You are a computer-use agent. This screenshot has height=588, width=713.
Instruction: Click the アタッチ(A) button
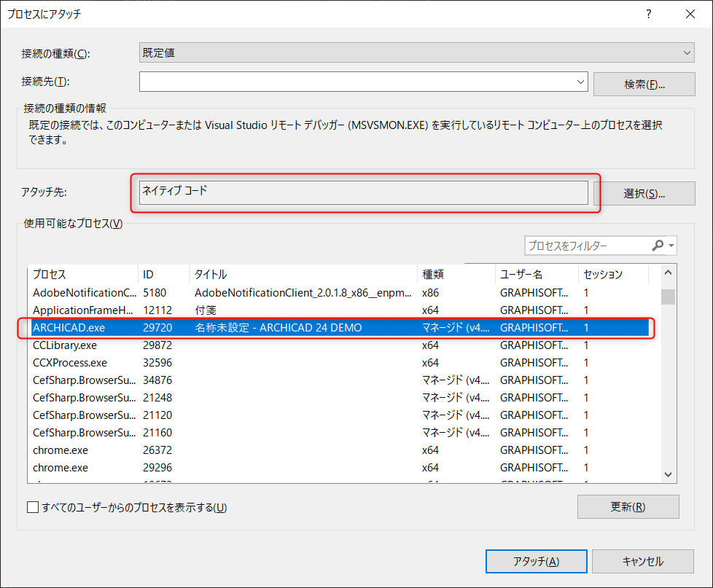pyautogui.click(x=536, y=562)
